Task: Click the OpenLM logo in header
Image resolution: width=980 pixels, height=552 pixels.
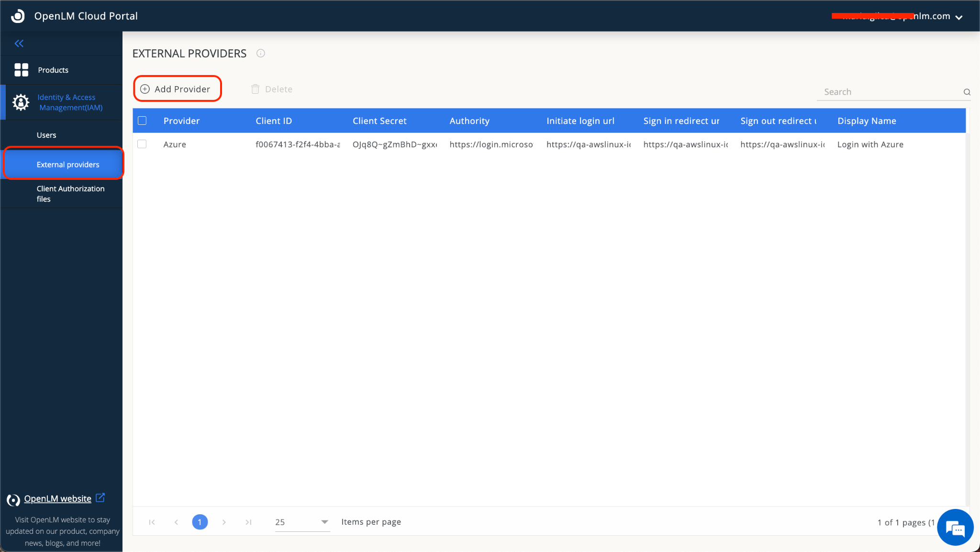Action: (18, 16)
